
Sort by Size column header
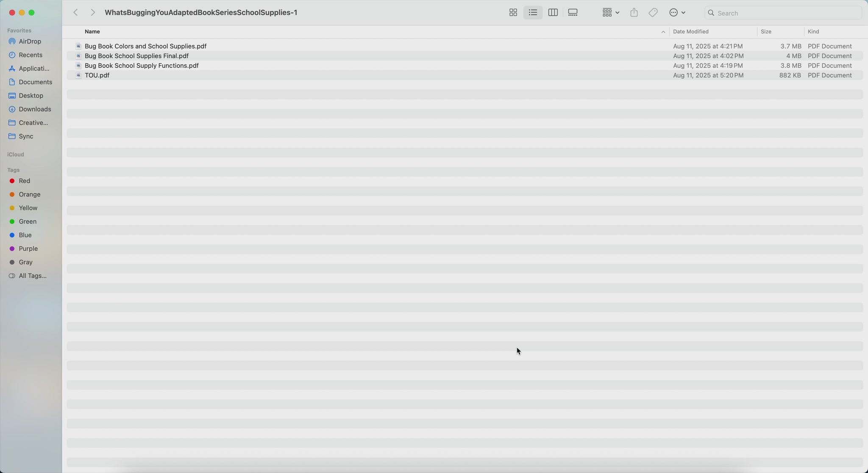766,32
